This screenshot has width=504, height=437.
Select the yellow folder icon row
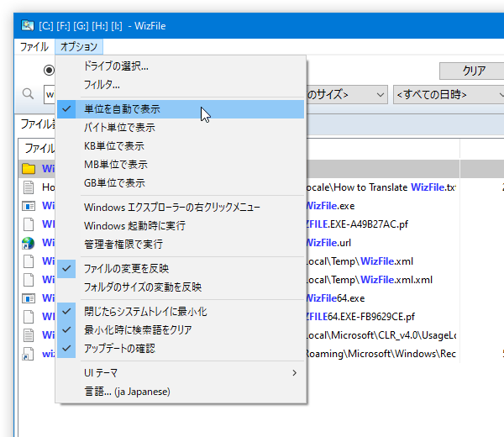pyautogui.click(x=29, y=169)
